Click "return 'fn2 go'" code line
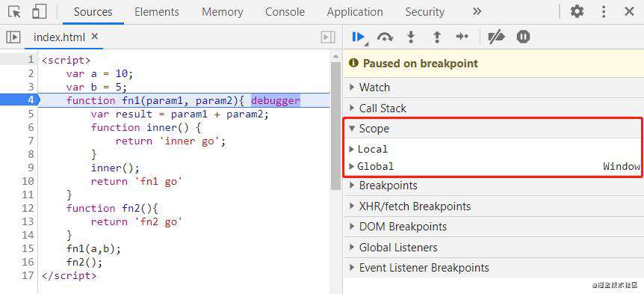 [137, 221]
